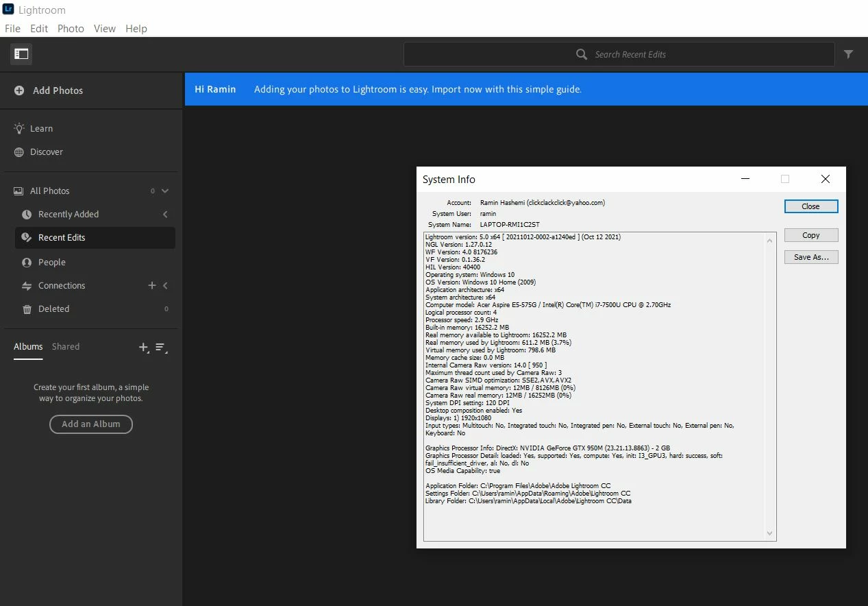This screenshot has width=868, height=606.
Task: Click the import guide banner text
Action: tap(418, 89)
